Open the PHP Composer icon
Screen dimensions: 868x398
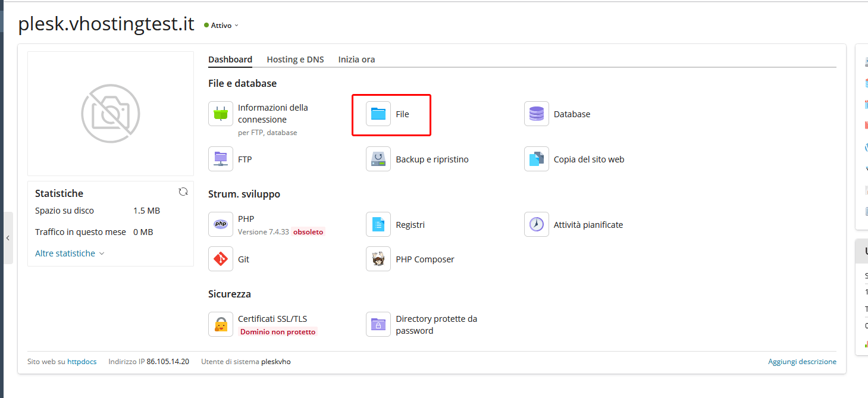378,259
